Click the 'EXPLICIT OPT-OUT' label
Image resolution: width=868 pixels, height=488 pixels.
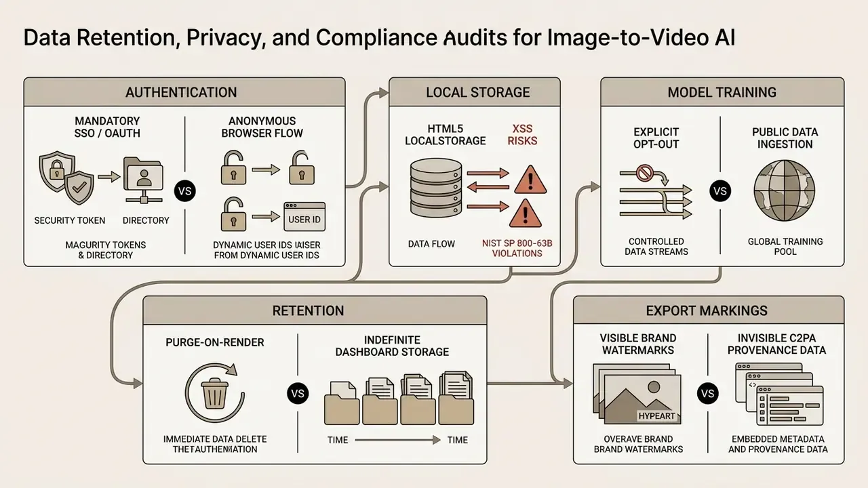pyautogui.click(x=656, y=138)
